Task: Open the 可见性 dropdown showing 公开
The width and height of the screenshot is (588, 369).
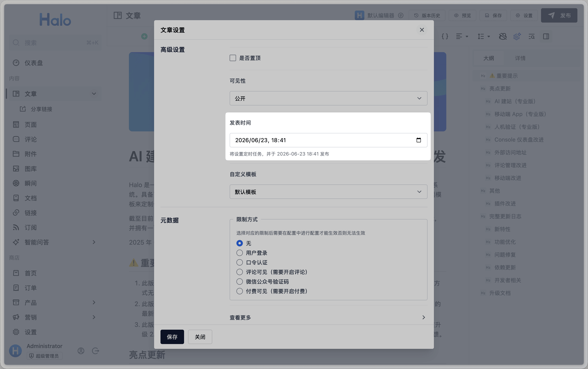Action: tap(328, 98)
